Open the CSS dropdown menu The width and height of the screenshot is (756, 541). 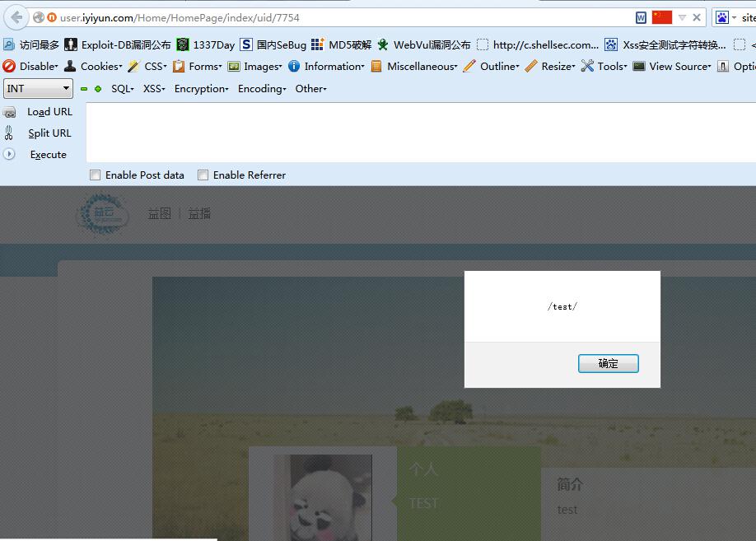click(x=147, y=66)
